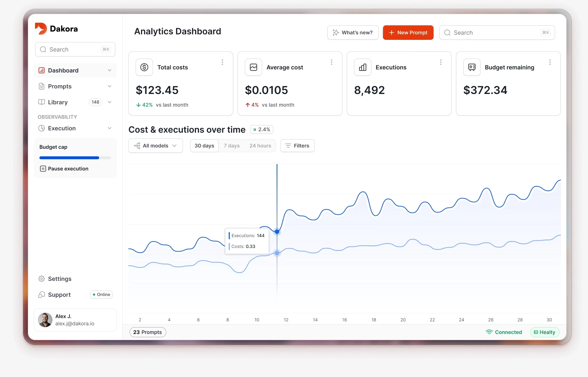Click the Total costs dollar icon
The height and width of the screenshot is (377, 588).
(x=144, y=67)
